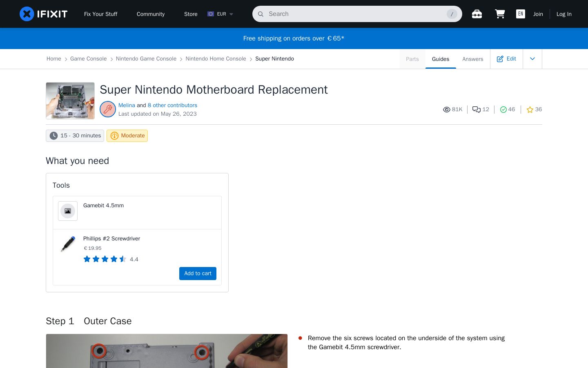
Task: Open the Gamebit 4.5mm tool link
Action: pyautogui.click(x=103, y=205)
